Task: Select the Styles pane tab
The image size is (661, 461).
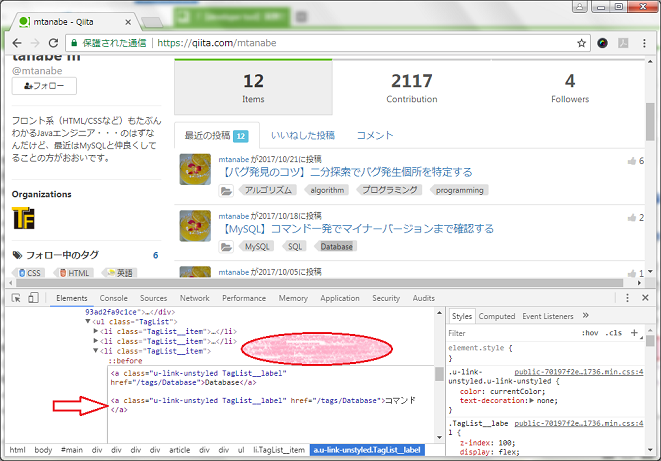Action: [x=462, y=316]
